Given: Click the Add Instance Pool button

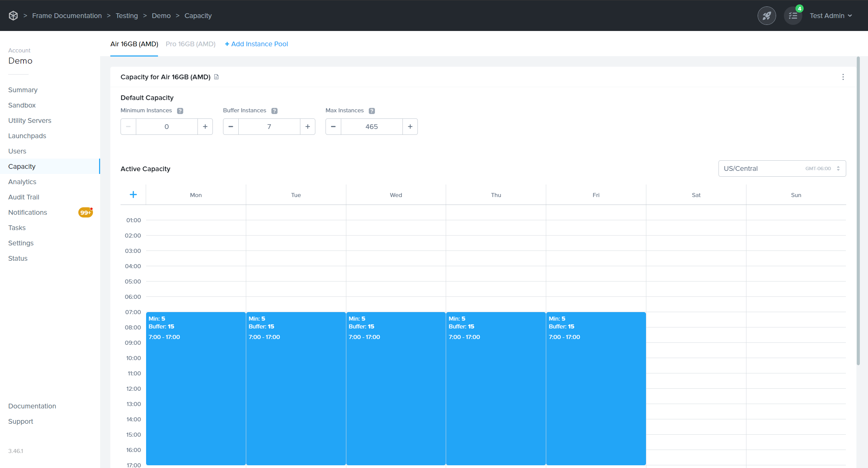Looking at the screenshot, I should click(256, 44).
